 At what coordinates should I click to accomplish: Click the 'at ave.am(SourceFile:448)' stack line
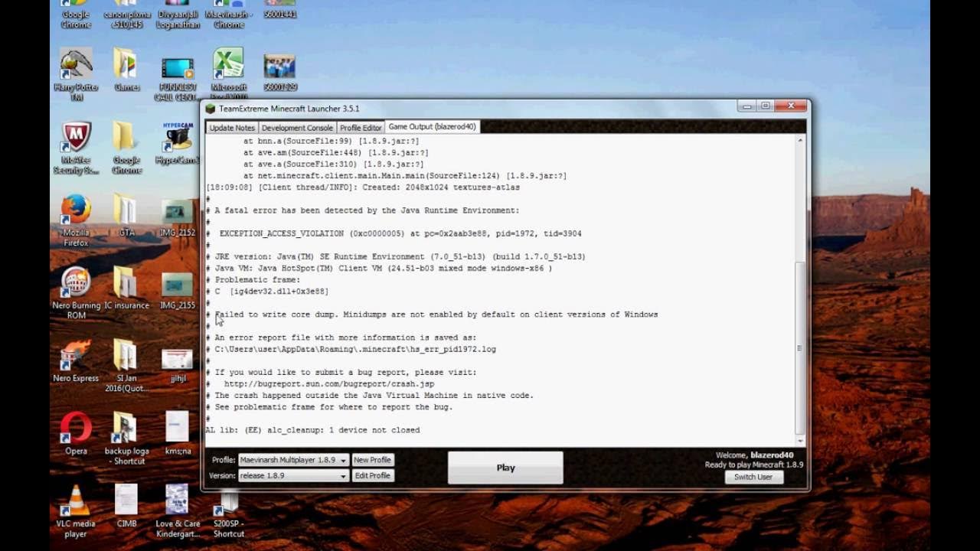coord(335,153)
